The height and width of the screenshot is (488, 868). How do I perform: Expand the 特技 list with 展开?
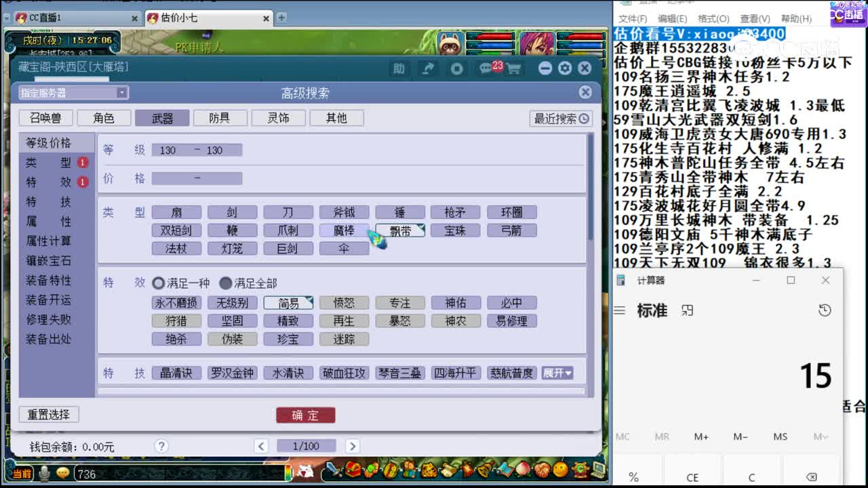[x=557, y=373]
